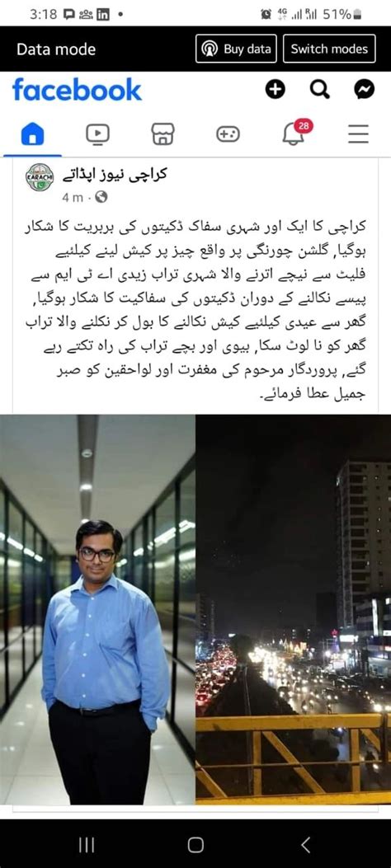Tap the Android home navigation button
The height and width of the screenshot is (868, 391).
195,845
